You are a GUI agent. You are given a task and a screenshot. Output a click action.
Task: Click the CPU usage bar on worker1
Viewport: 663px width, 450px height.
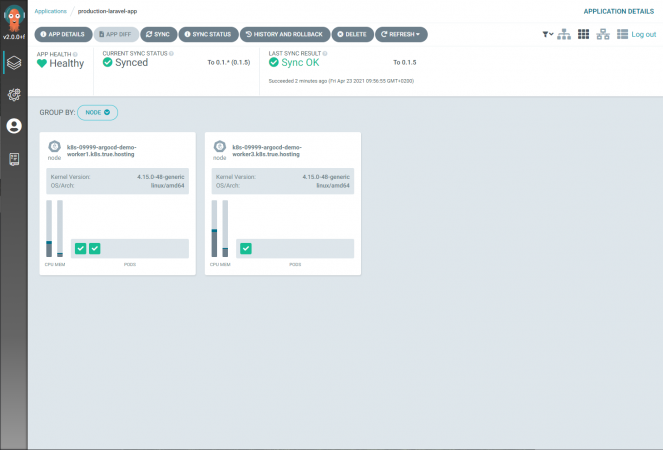[49, 229]
